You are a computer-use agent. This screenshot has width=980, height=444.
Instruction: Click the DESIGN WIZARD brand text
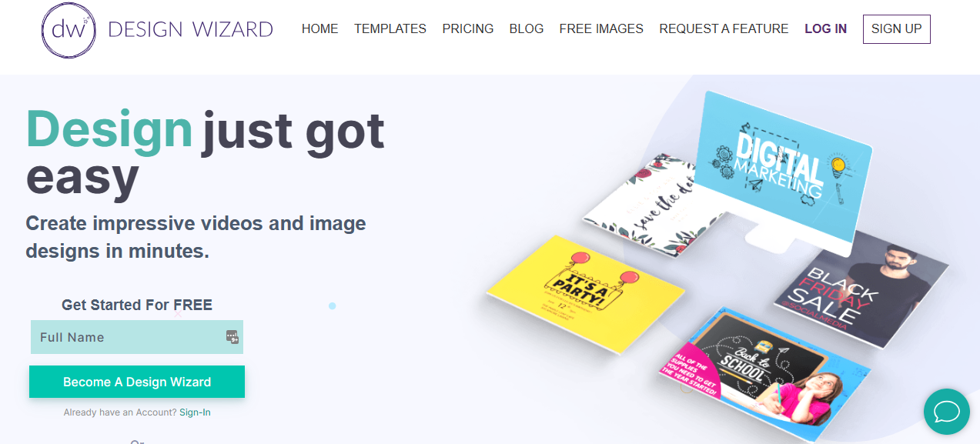191,30
